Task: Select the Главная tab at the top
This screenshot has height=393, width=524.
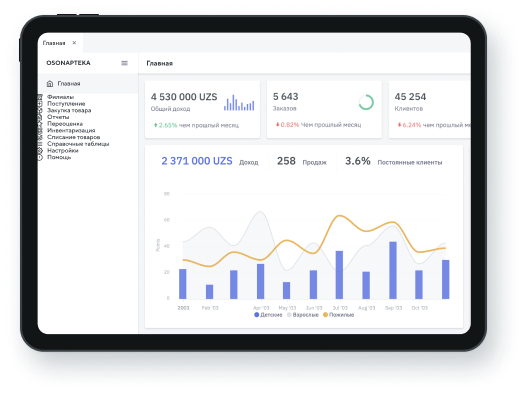Action: (x=54, y=43)
